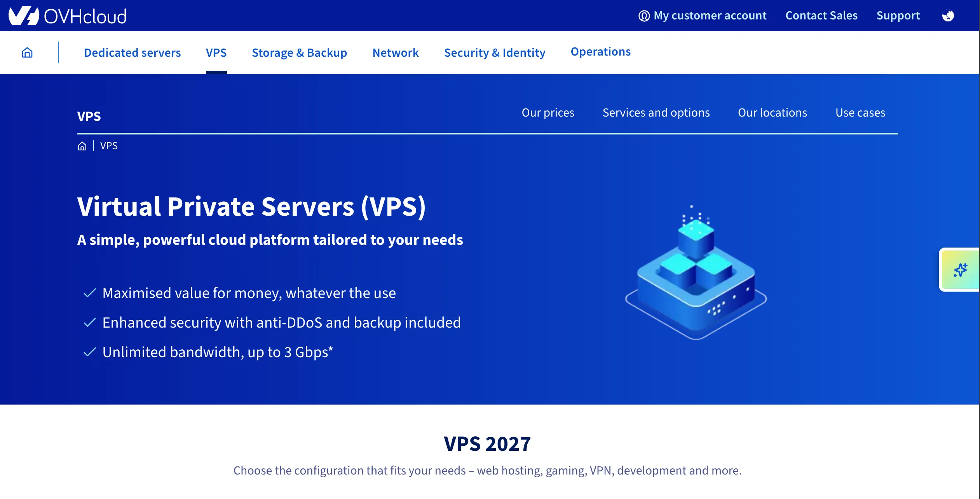Image resolution: width=980 pixels, height=499 pixels.
Task: Go to Contact Sales
Action: 821,16
